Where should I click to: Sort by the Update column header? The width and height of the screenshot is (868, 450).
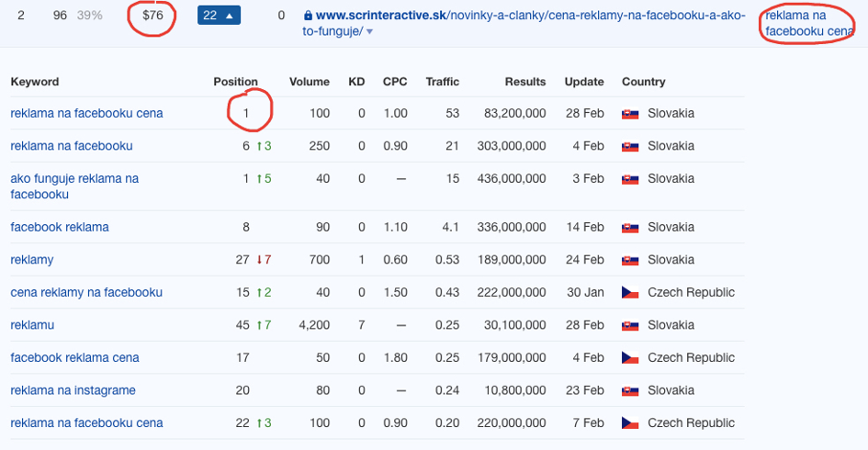tap(584, 82)
